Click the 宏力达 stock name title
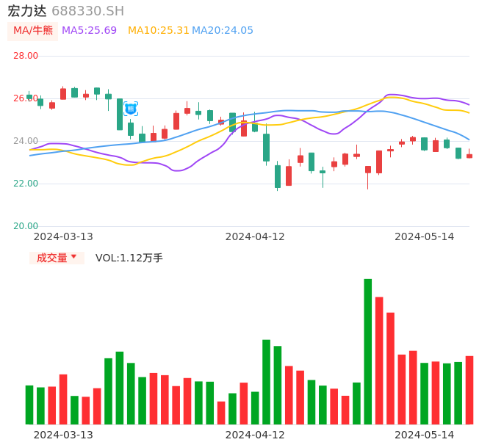Screen dimensions: 504x445 pyautogui.click(x=27, y=11)
